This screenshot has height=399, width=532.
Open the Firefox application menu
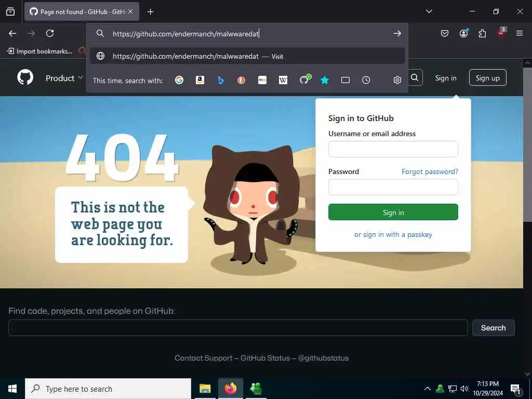pos(520,33)
